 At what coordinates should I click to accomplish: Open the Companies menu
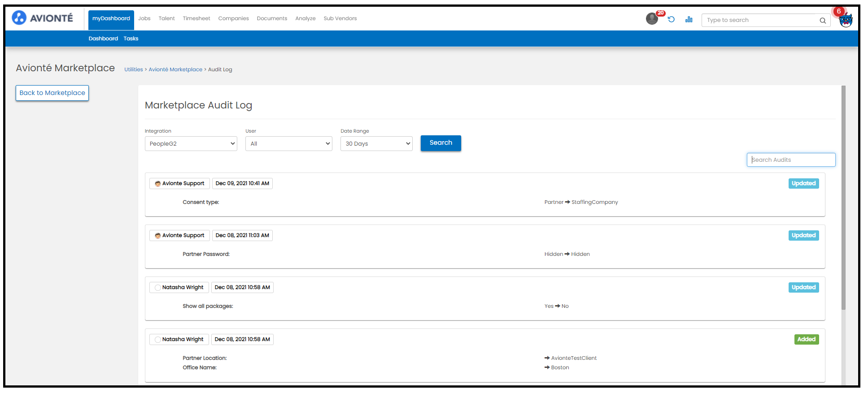[233, 18]
